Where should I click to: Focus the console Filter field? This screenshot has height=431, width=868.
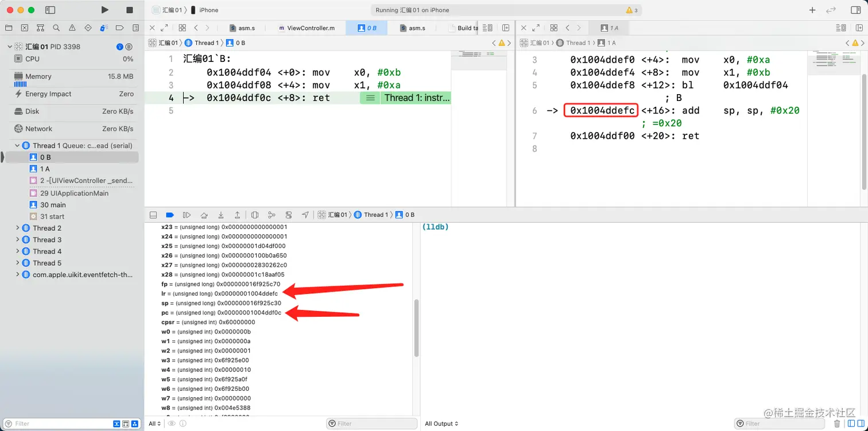pos(780,424)
